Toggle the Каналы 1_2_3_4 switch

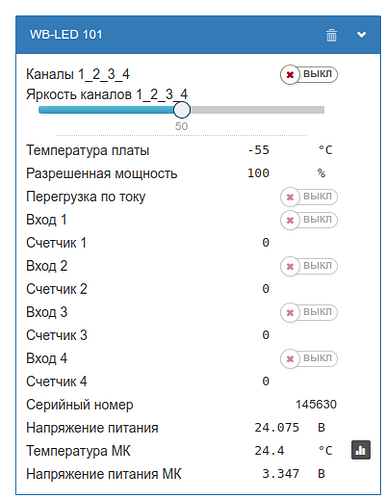pyautogui.click(x=309, y=74)
